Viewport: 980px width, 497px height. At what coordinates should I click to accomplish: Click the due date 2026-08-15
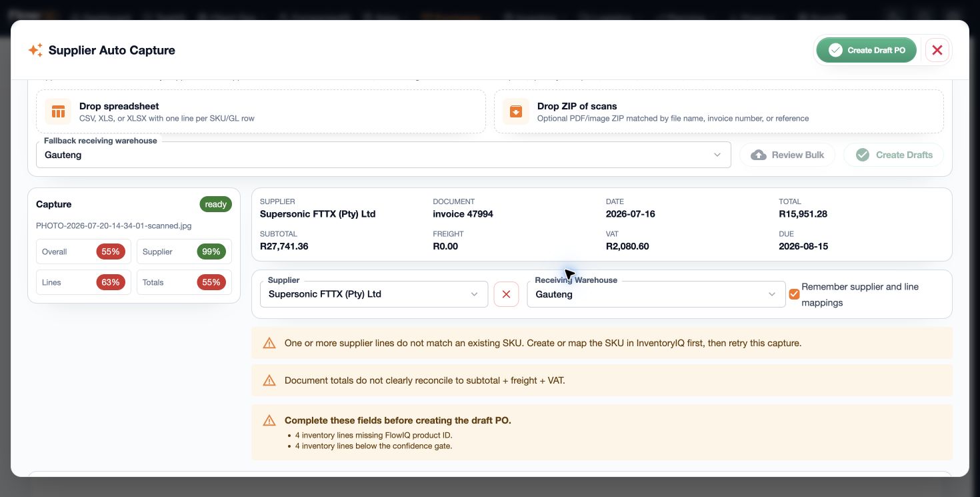(x=803, y=246)
